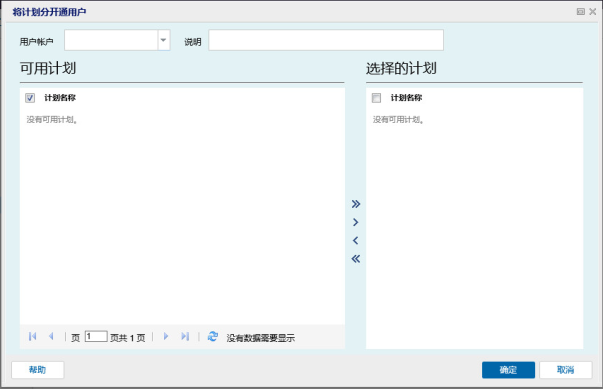Click the 确定 button

click(508, 370)
